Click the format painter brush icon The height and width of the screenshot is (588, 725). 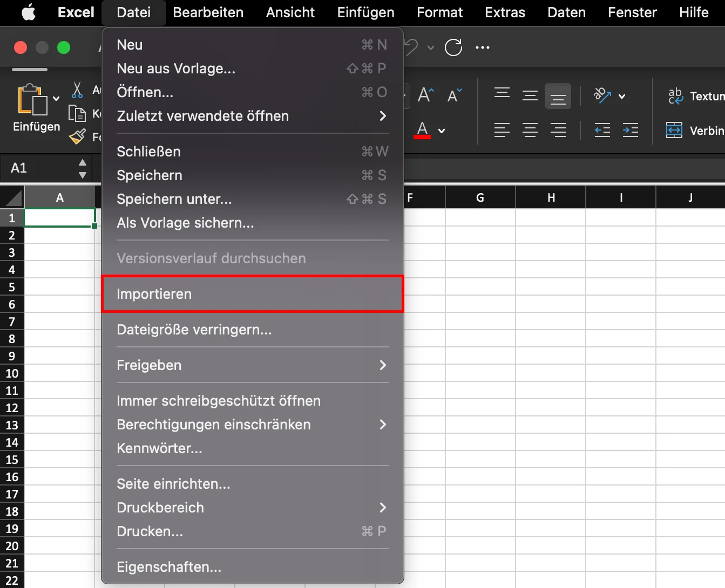tap(77, 137)
